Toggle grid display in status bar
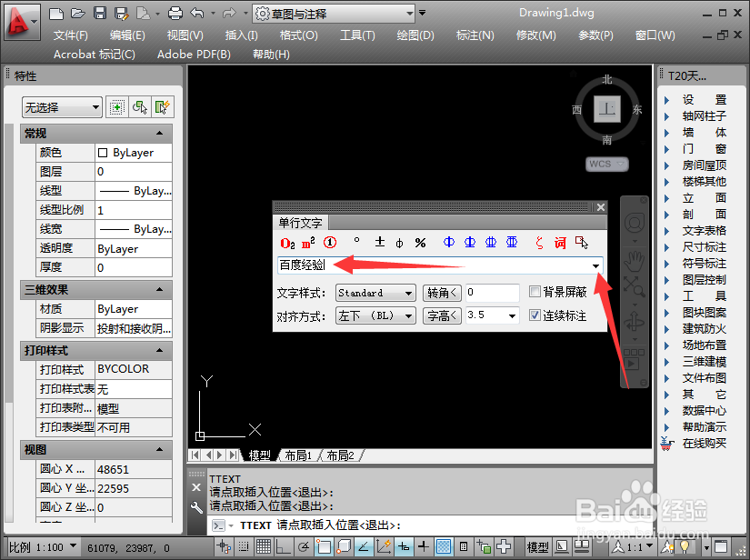The image size is (750, 560). coord(263,546)
